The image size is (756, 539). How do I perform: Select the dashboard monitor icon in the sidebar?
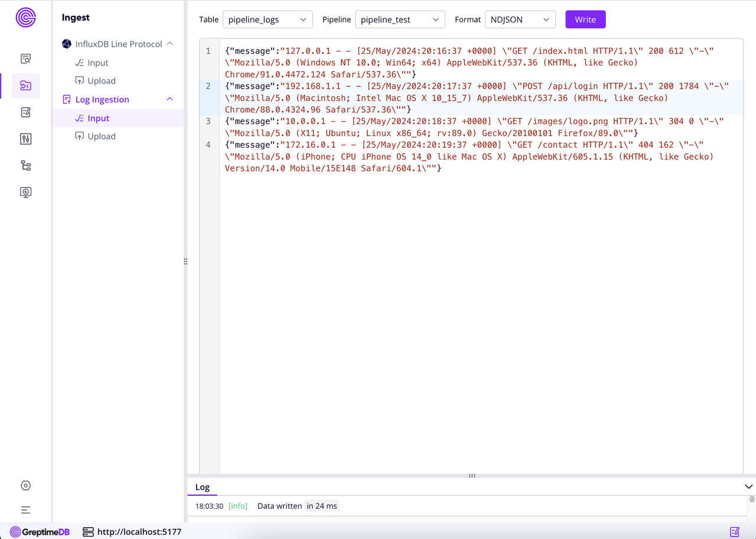25,192
